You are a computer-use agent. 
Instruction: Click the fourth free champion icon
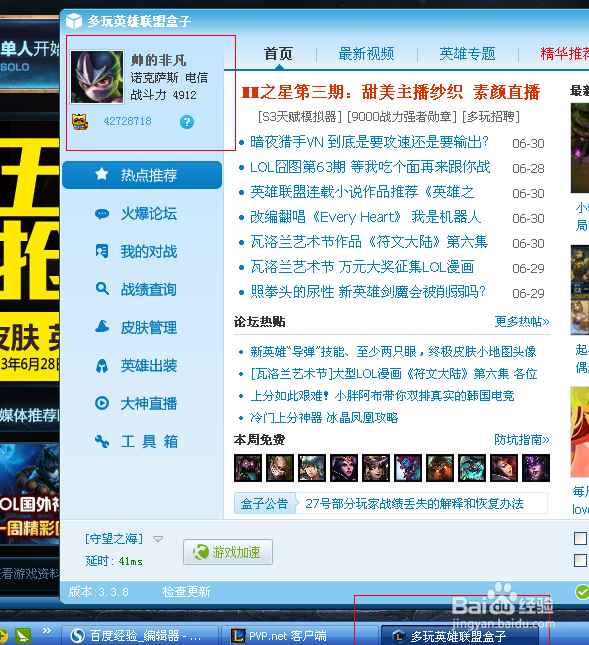tap(344, 468)
